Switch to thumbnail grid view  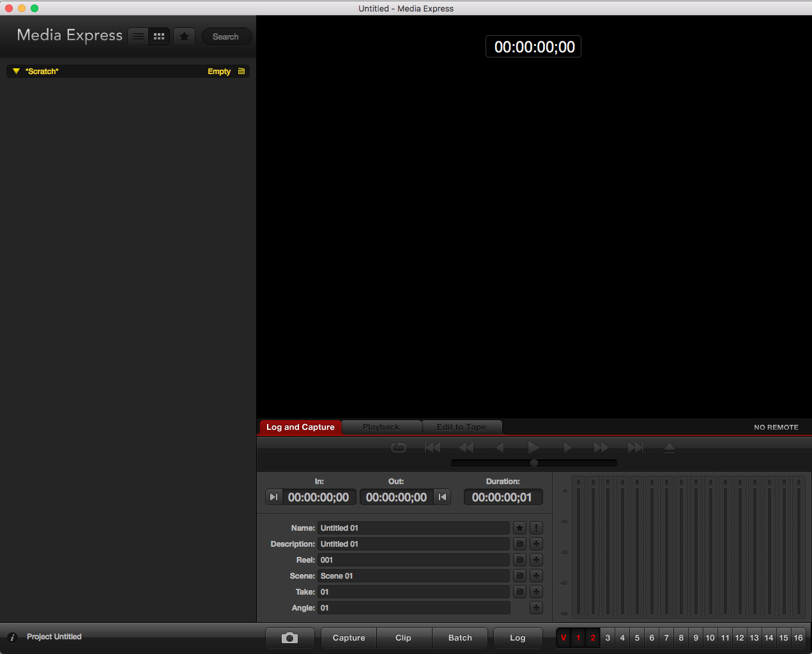159,36
